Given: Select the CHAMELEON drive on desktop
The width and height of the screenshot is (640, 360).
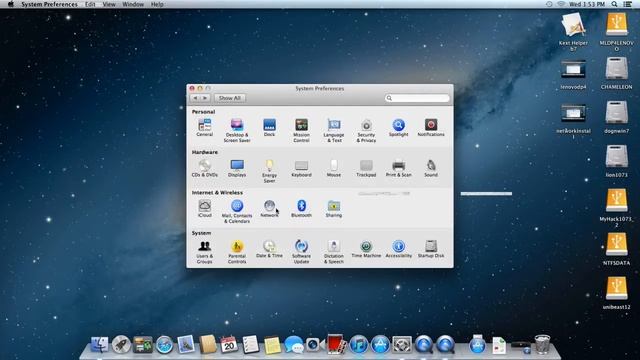Looking at the screenshot, I should coord(616,73).
